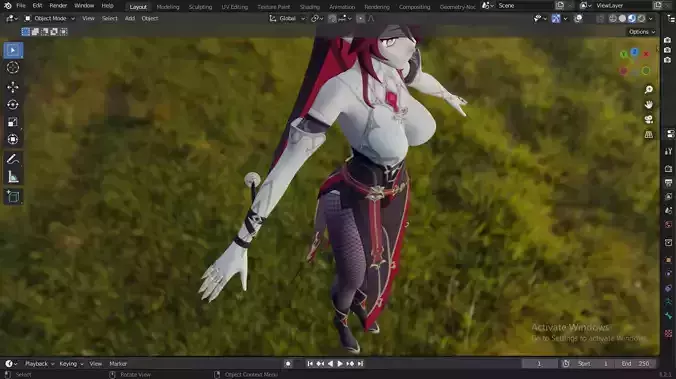
Task: Open the checker Texture properties tab icon
Action: [668, 333]
